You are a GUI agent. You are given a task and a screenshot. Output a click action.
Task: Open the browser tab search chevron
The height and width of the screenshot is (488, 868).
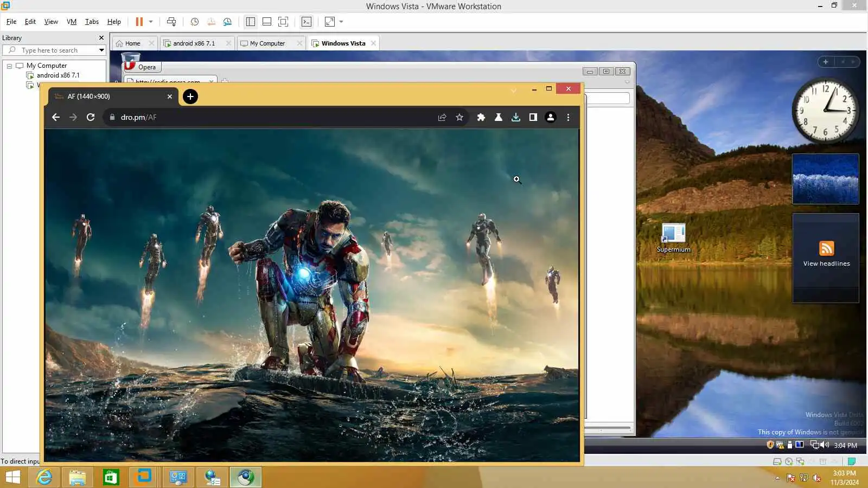[513, 90]
